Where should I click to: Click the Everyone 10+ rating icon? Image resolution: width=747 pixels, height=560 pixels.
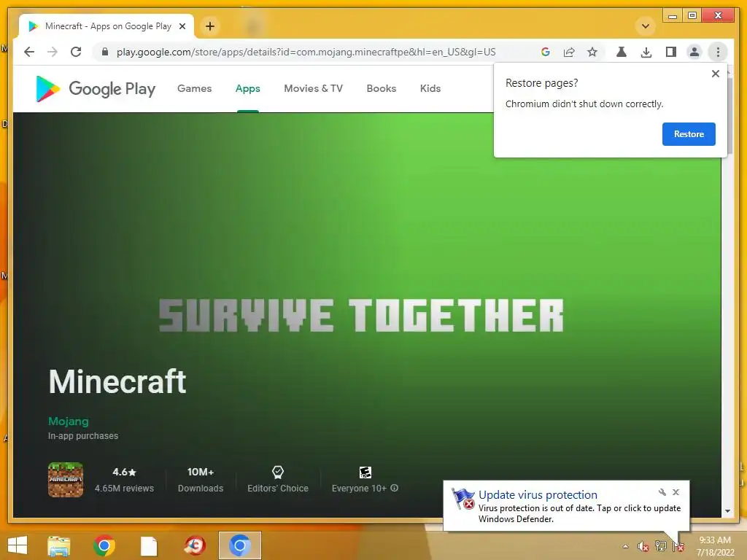click(x=365, y=472)
